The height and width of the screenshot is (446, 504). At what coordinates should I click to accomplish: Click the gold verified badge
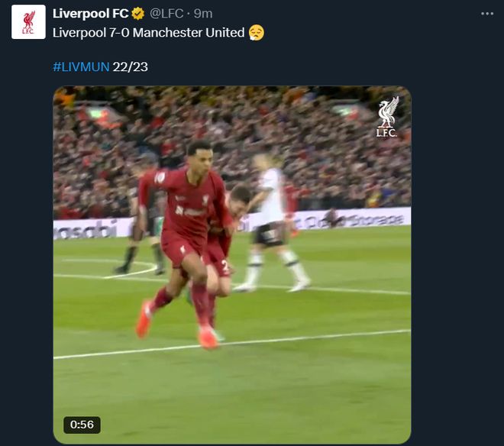tap(139, 14)
